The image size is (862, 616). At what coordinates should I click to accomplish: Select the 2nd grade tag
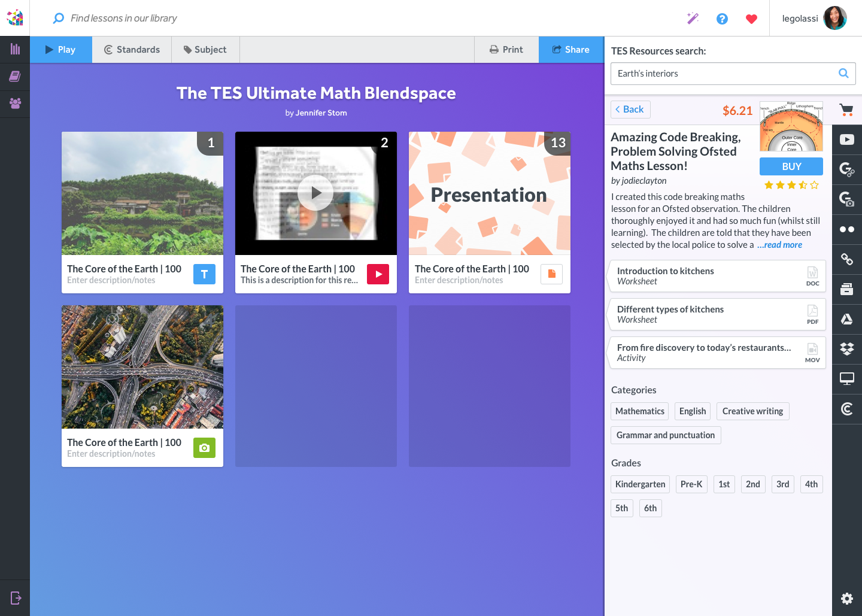(753, 484)
